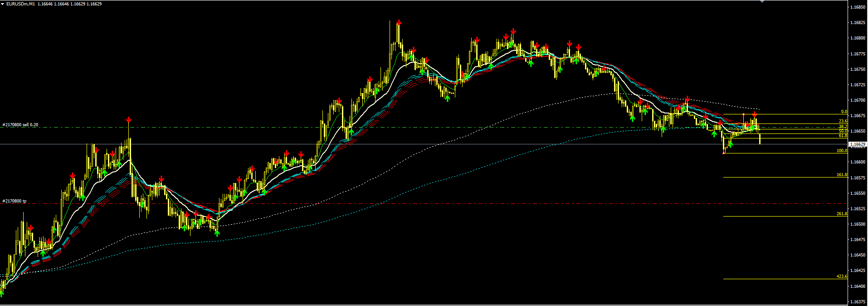Click the 1.16375 price scale value
The height and width of the screenshot is (306, 868).
(x=858, y=301)
